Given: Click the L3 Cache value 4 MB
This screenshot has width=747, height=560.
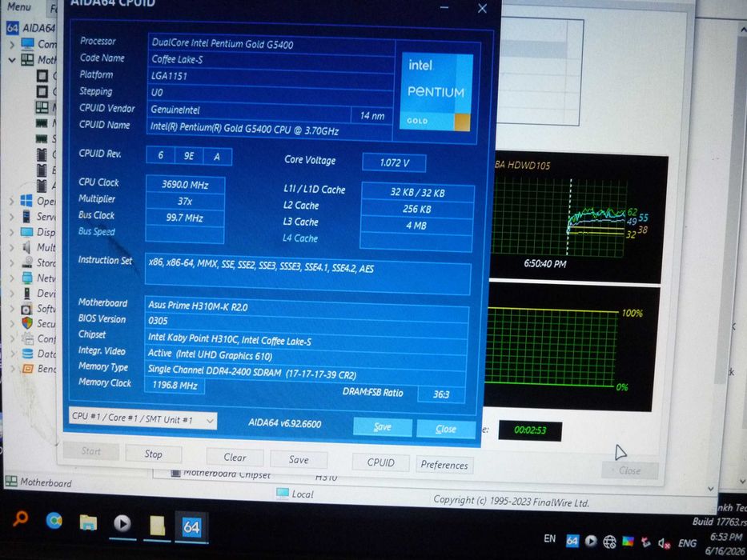Looking at the screenshot, I should [x=416, y=226].
